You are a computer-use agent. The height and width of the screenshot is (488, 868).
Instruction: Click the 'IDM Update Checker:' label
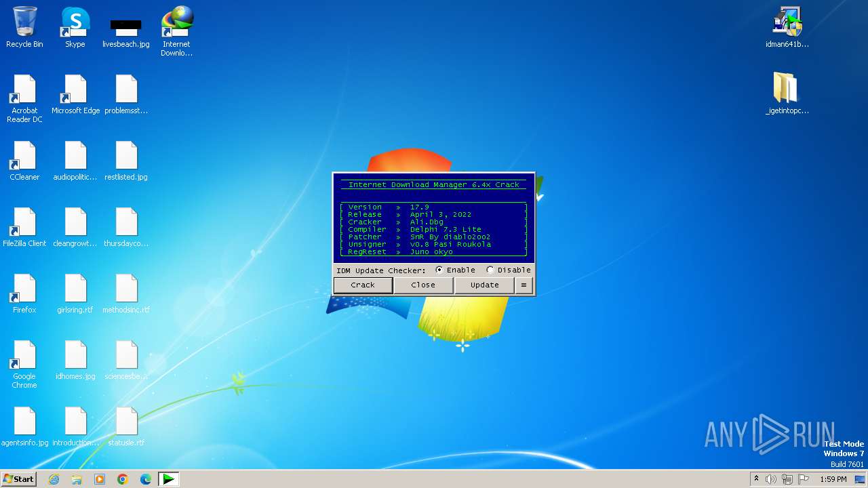(x=381, y=270)
